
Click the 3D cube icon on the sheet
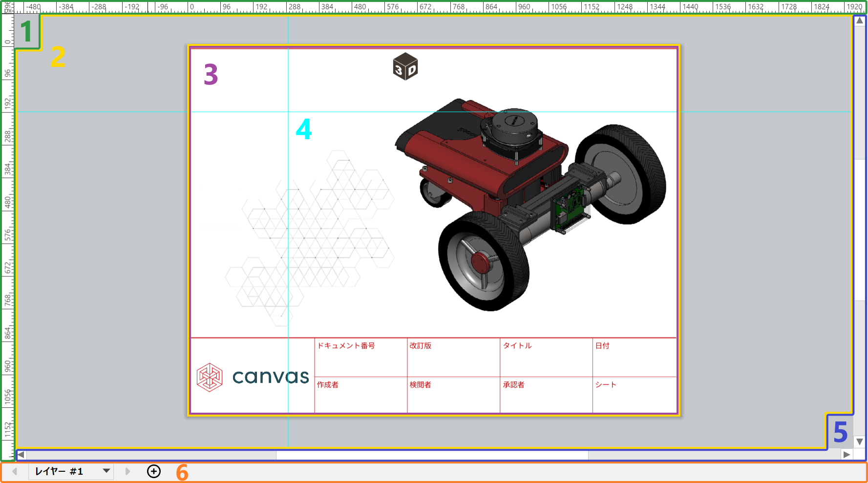[x=405, y=66]
